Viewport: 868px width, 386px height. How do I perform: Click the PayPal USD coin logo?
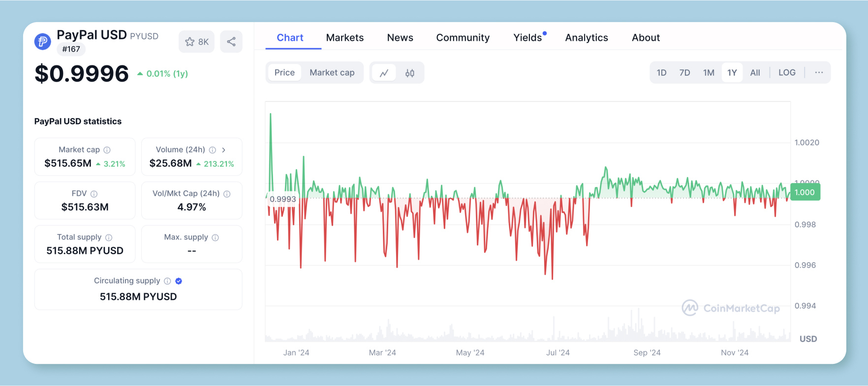(x=43, y=42)
